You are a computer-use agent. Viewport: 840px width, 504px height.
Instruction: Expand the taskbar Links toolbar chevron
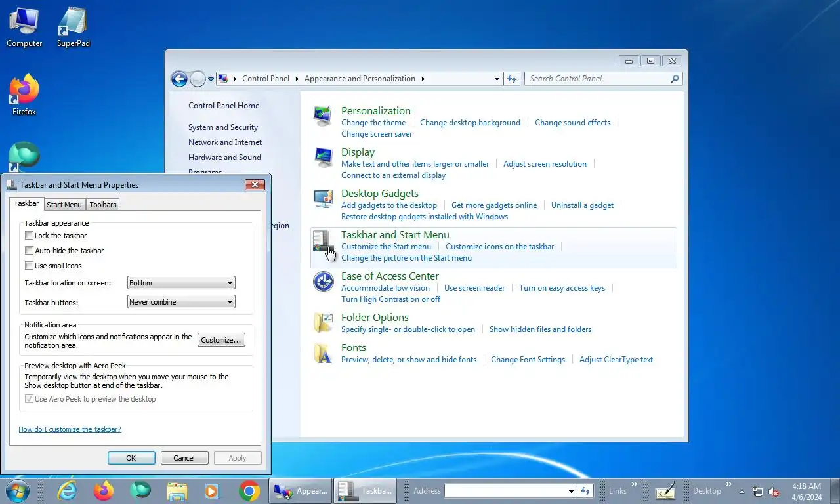point(634,484)
